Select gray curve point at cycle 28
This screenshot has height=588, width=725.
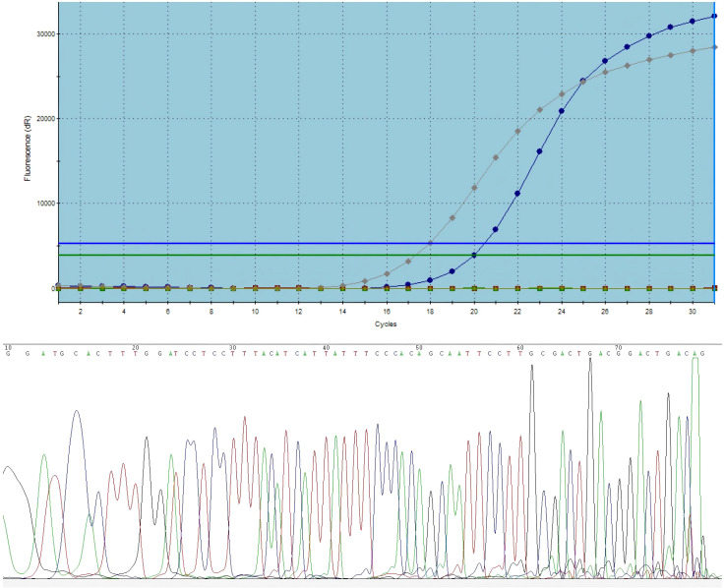[x=648, y=60]
